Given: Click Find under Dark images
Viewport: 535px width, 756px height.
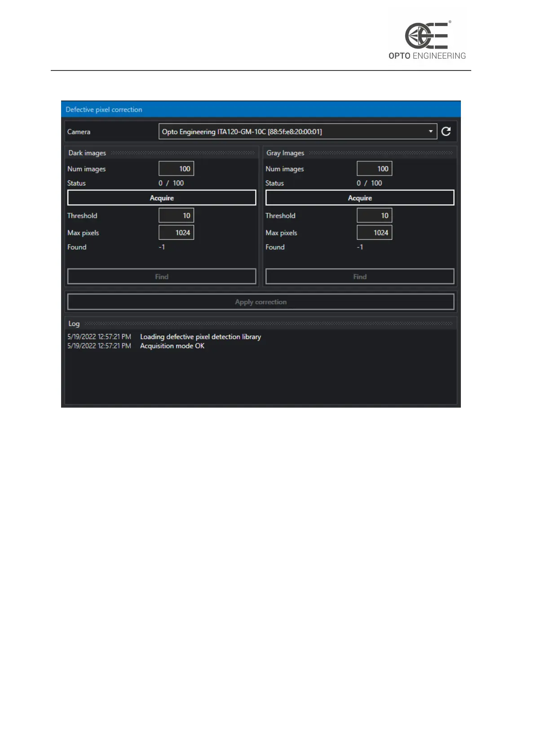Looking at the screenshot, I should click(162, 277).
